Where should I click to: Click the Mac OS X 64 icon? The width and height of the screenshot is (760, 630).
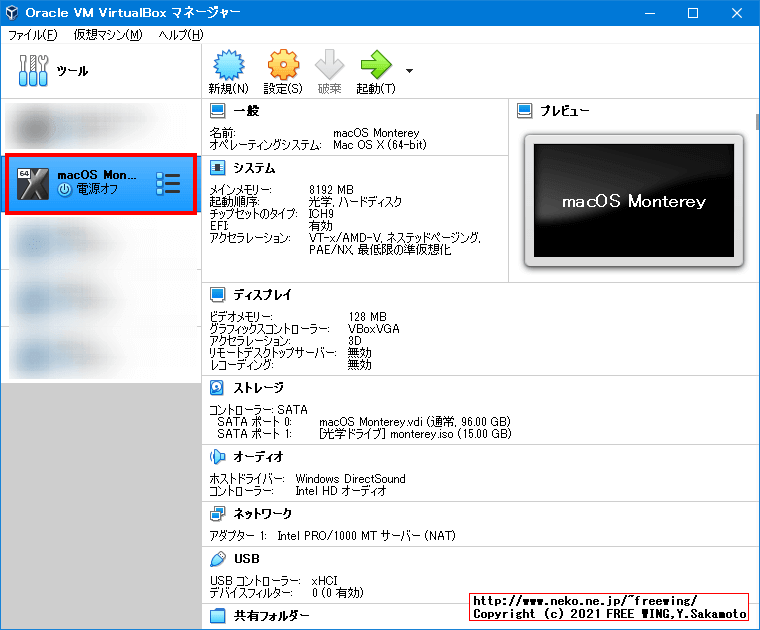pyautogui.click(x=33, y=184)
